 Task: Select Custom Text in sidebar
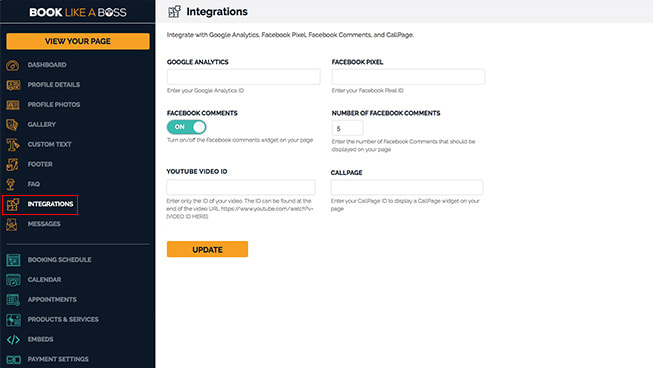pos(50,144)
